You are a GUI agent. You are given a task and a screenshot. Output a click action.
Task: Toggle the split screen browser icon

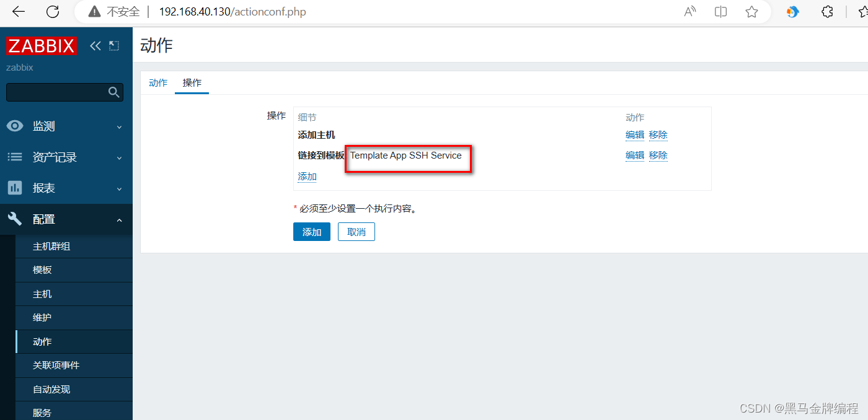[720, 12]
